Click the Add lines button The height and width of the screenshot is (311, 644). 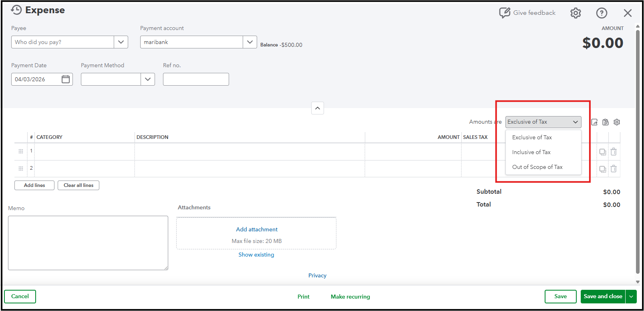click(34, 185)
